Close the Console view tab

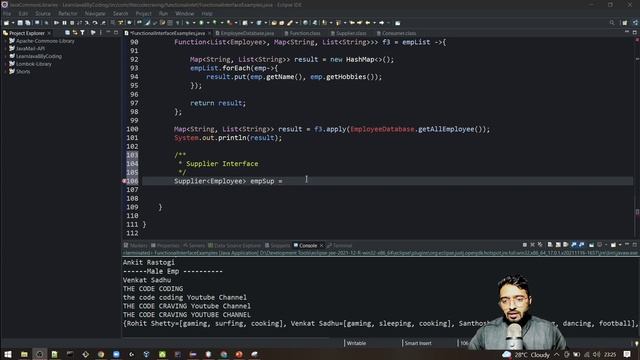click(322, 245)
